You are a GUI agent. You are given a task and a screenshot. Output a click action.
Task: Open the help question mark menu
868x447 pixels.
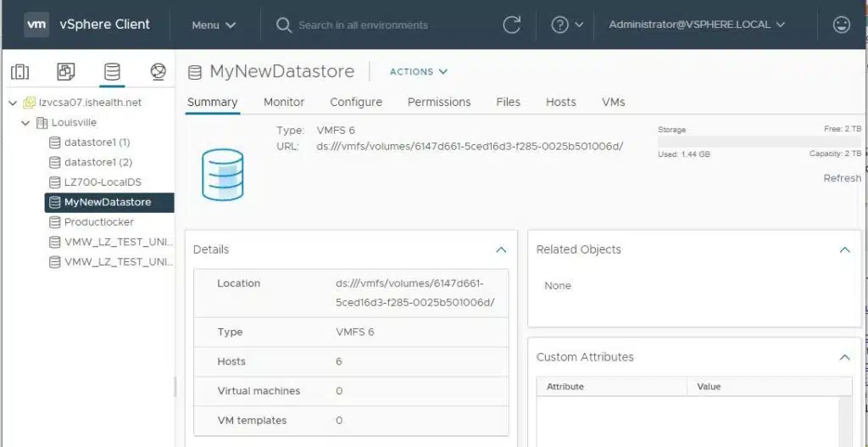[x=559, y=25]
